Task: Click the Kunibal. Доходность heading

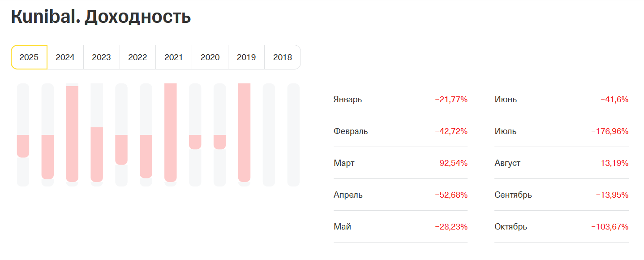Action: [x=101, y=17]
